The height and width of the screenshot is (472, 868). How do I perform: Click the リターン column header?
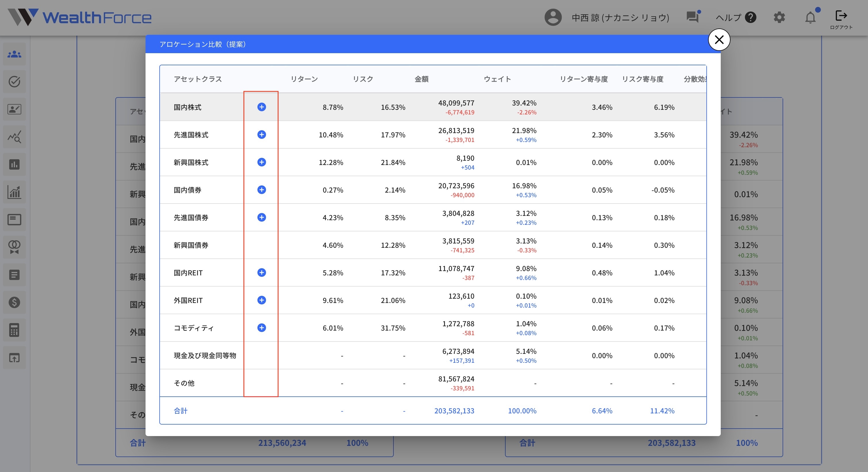tap(304, 79)
